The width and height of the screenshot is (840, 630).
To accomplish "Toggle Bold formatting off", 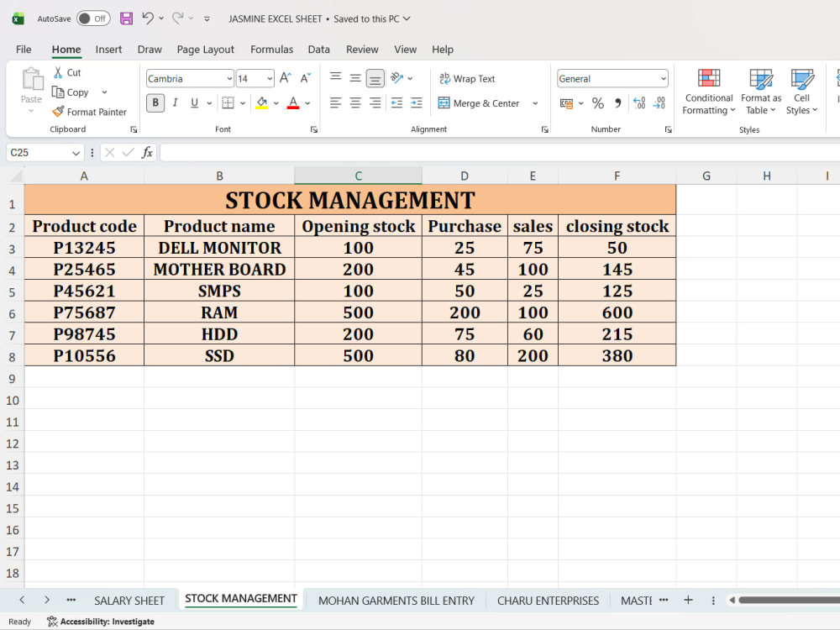I will tap(155, 102).
